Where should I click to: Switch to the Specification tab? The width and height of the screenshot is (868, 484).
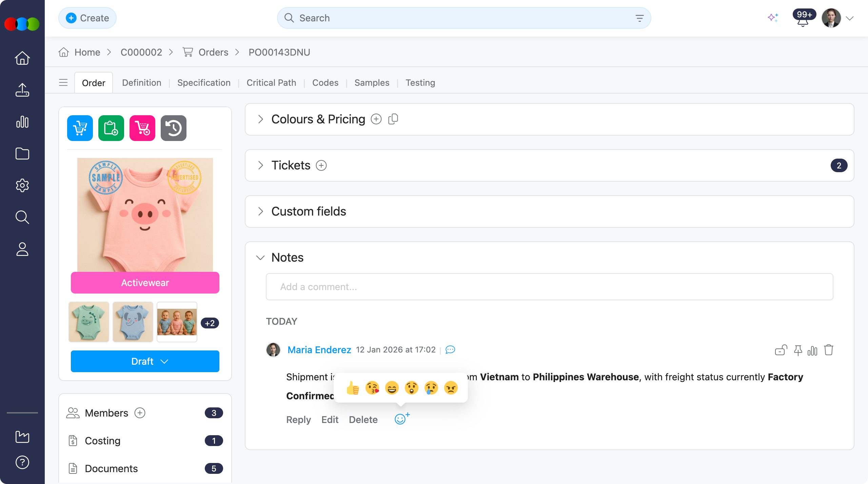click(x=203, y=82)
